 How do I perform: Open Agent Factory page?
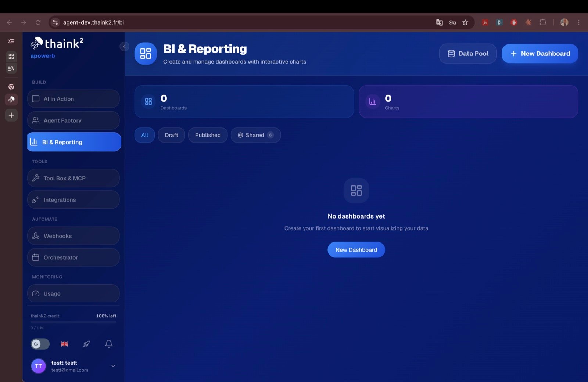tap(73, 120)
